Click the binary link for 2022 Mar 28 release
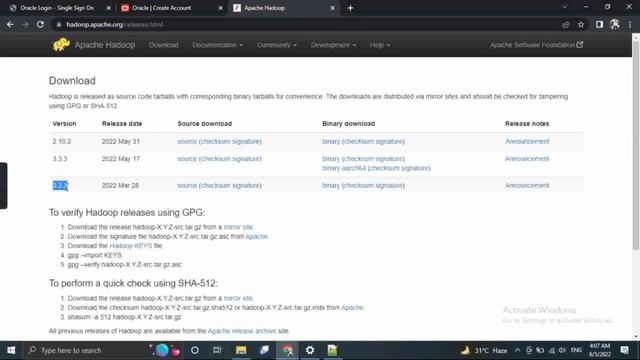Viewport: 640px width, 360px height. click(331, 185)
